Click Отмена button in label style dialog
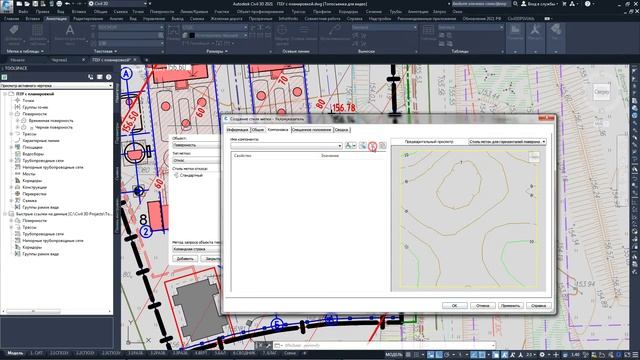Image resolution: width=640 pixels, height=360 pixels. pos(482,306)
